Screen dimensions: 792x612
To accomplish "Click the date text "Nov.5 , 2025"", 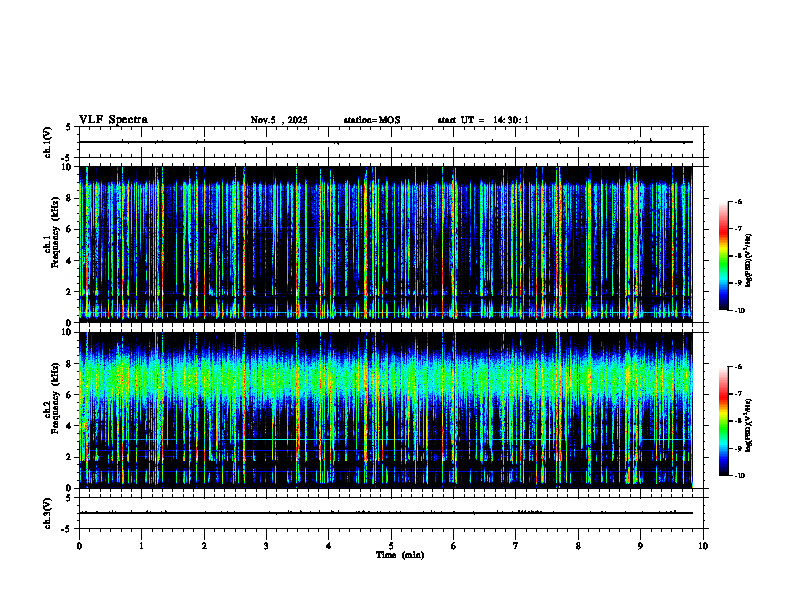I will 279,120.
